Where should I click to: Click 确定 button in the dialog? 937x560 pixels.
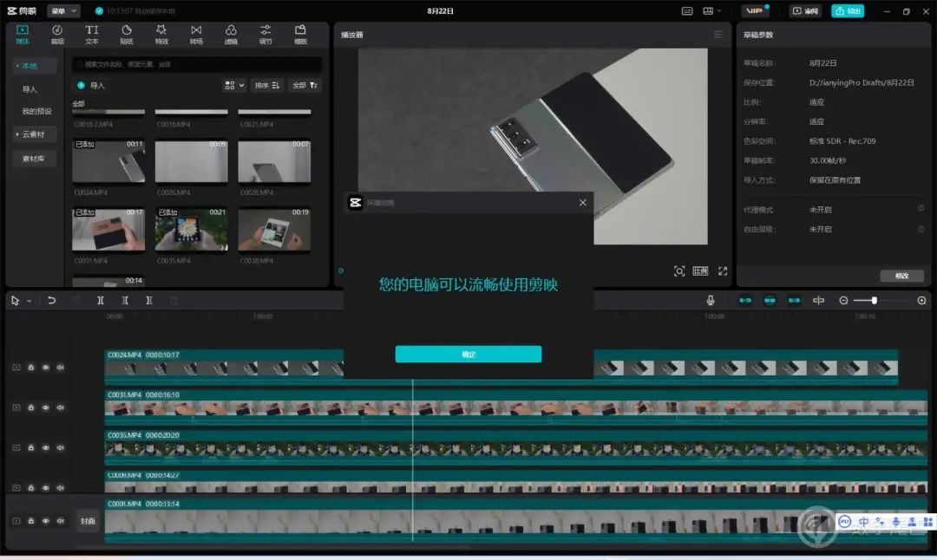(468, 354)
